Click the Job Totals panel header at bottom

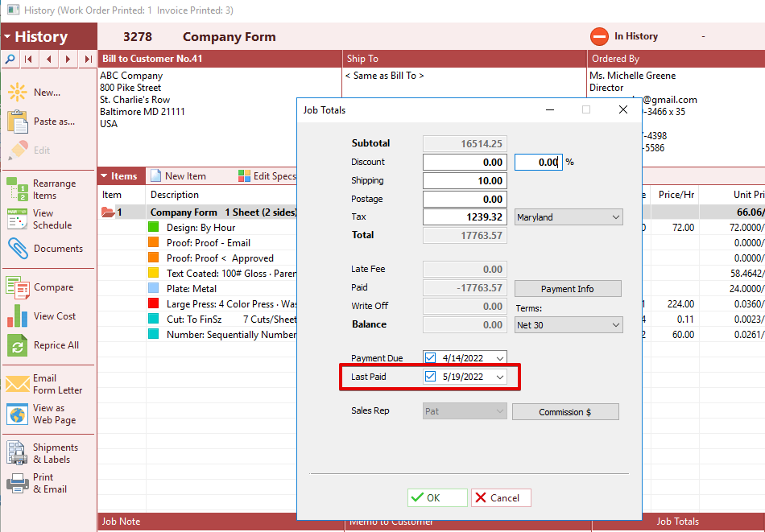pyautogui.click(x=678, y=522)
